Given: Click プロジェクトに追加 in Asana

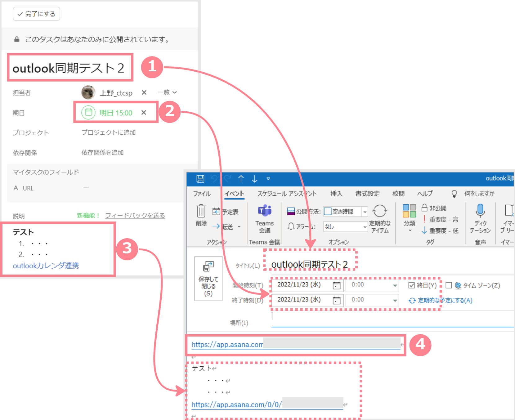Looking at the screenshot, I should pos(108,132).
